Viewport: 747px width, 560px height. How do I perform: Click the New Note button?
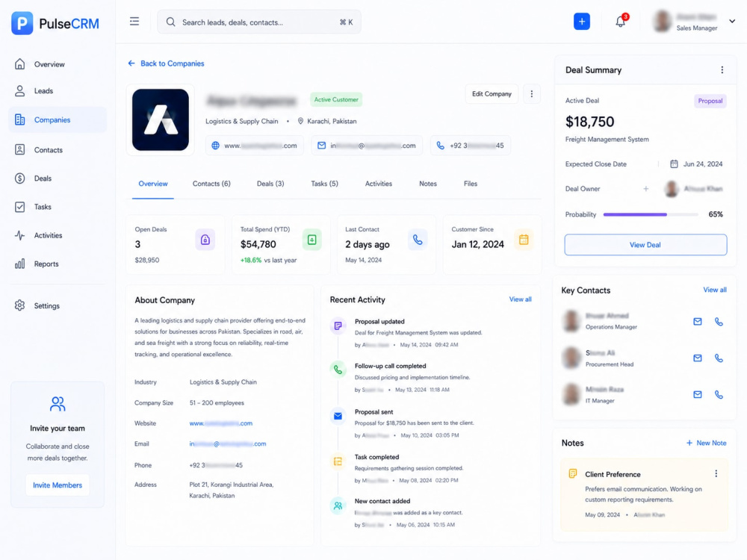click(706, 443)
